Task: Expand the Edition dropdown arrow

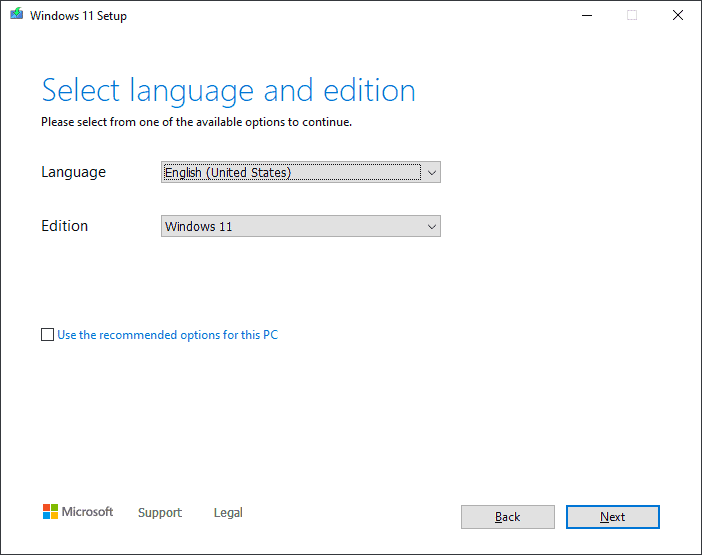Action: pos(431,227)
